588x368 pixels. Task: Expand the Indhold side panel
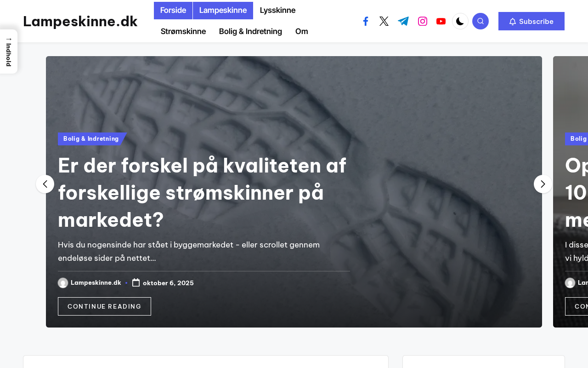(x=8, y=52)
